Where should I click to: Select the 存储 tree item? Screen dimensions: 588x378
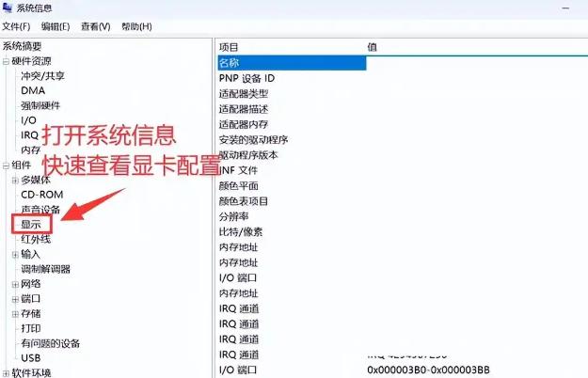click(31, 313)
